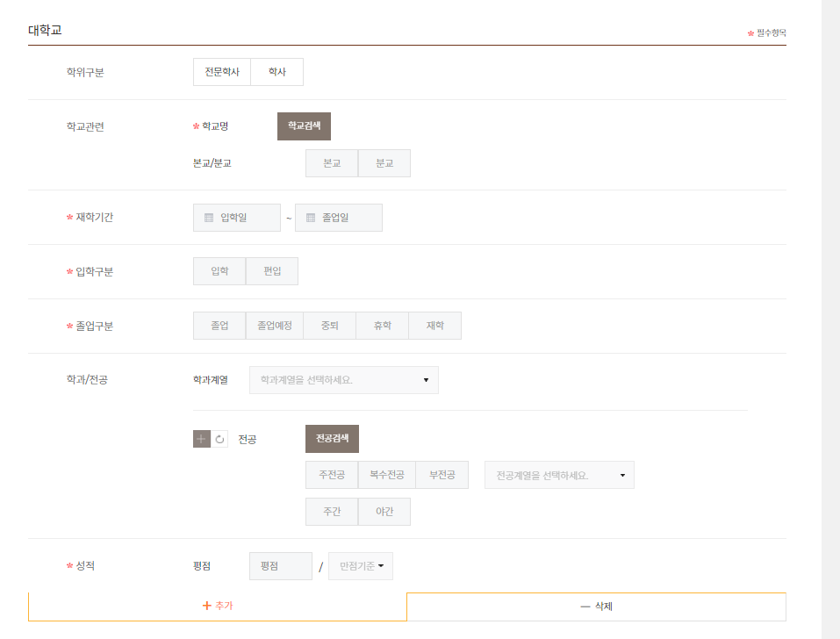The width and height of the screenshot is (840, 639).
Task: Select 야간 evening option
Action: (x=384, y=512)
